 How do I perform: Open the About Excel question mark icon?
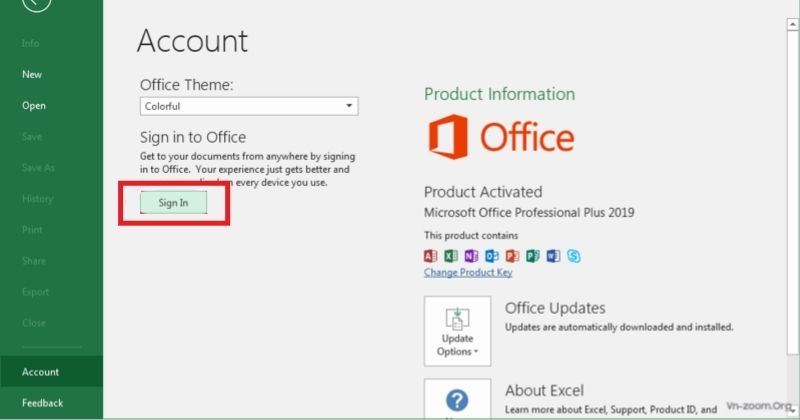pos(457,399)
